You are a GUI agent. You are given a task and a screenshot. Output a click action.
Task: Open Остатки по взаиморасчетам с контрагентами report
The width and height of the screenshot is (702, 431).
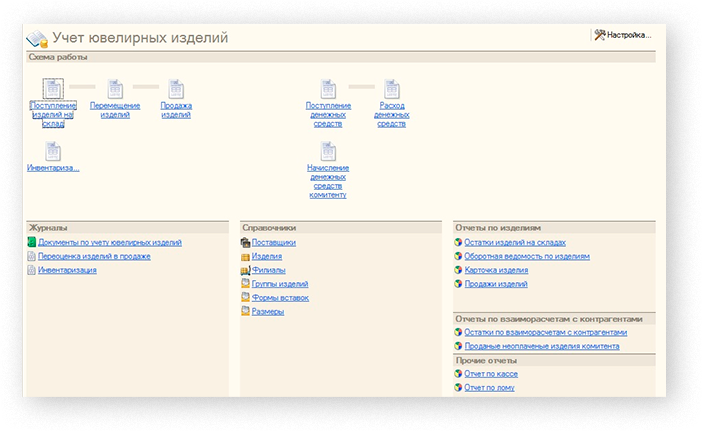pos(546,333)
